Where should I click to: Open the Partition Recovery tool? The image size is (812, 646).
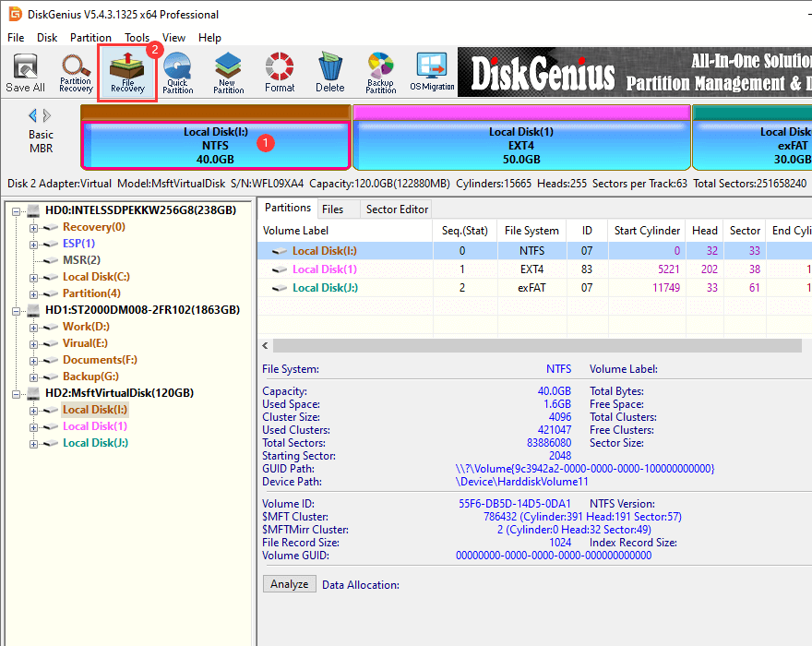76,73
